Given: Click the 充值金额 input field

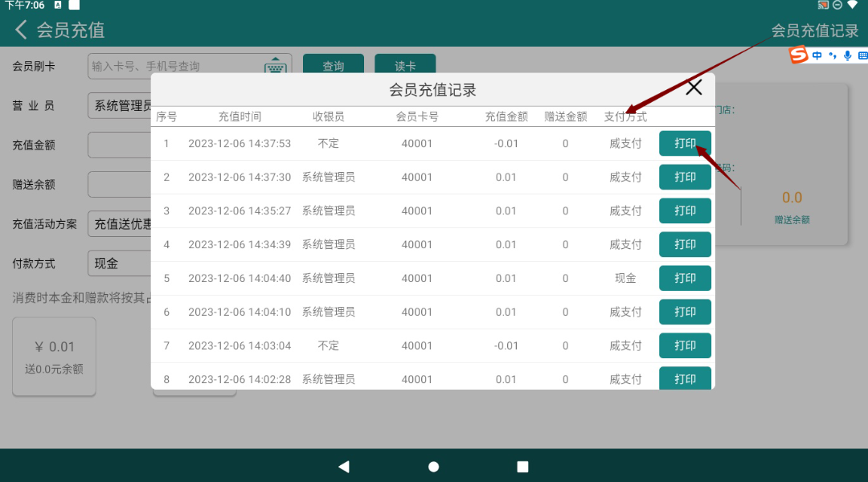Looking at the screenshot, I should point(121,145).
